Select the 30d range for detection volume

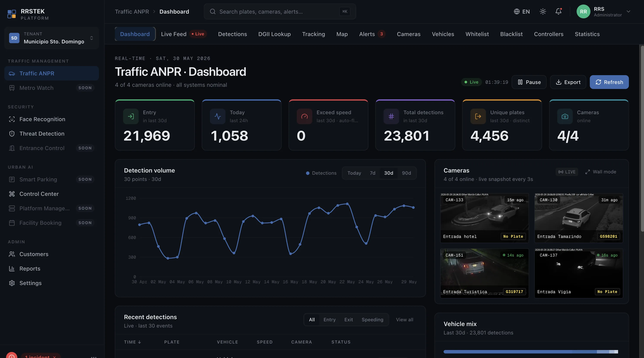(x=389, y=173)
